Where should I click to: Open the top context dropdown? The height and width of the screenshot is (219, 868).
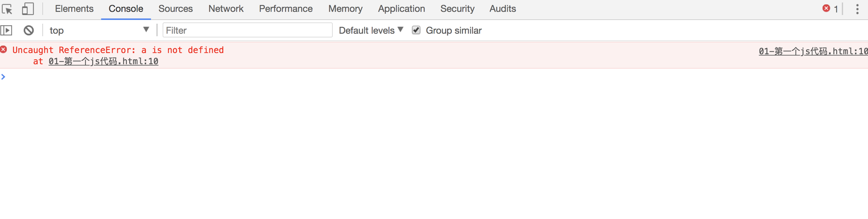pyautogui.click(x=99, y=30)
